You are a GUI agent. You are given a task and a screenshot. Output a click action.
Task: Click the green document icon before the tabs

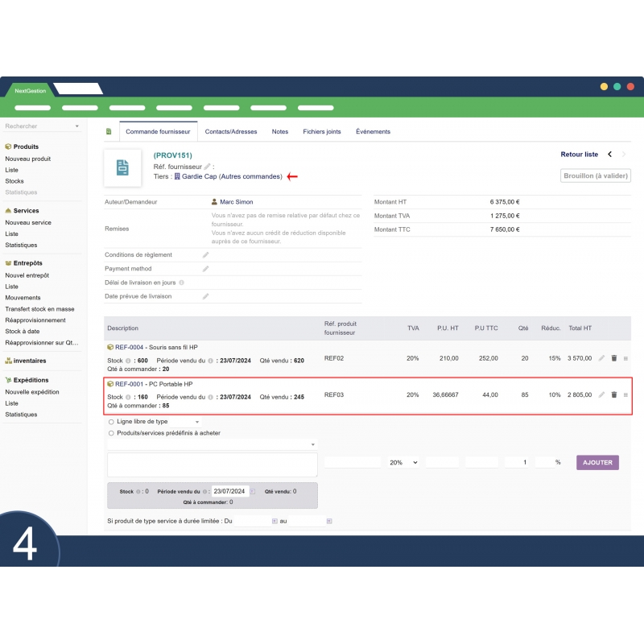pyautogui.click(x=109, y=131)
